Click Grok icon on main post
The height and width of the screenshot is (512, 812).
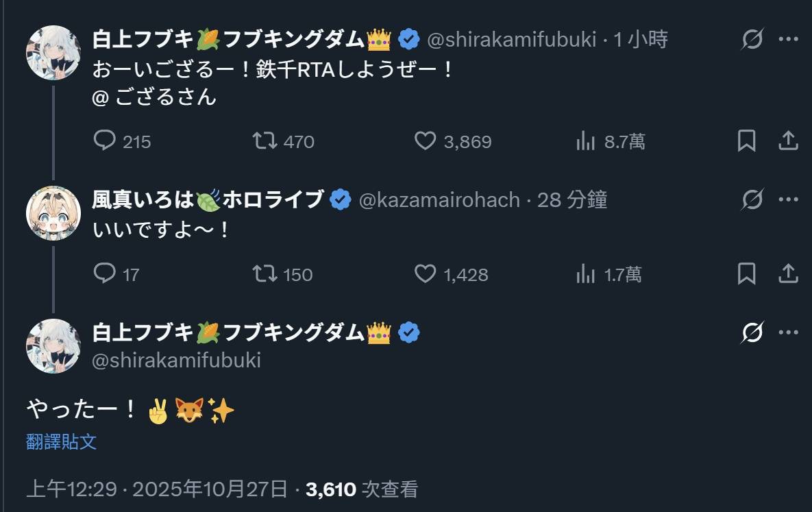click(x=752, y=333)
